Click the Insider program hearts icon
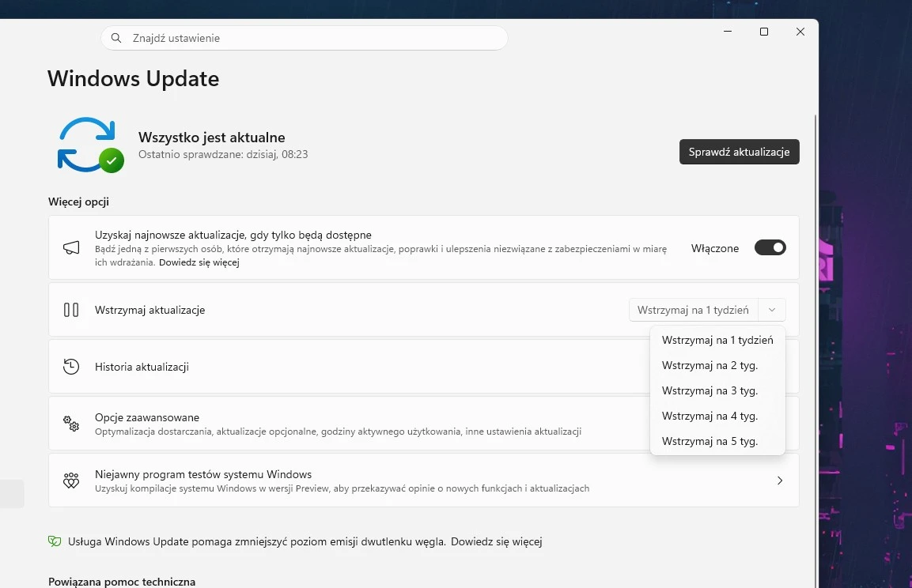This screenshot has width=912, height=588. (71, 481)
